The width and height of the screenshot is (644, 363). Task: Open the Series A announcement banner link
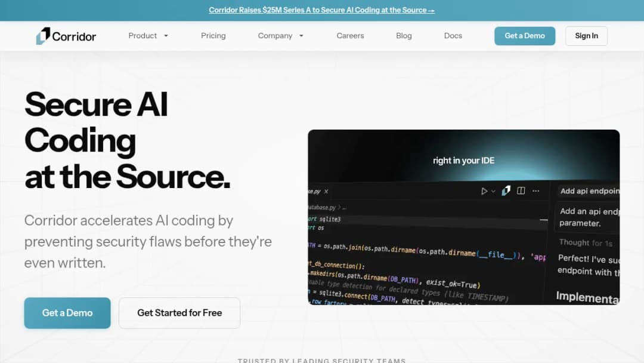(321, 10)
